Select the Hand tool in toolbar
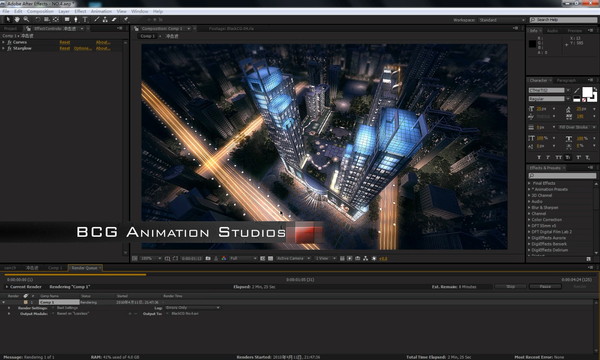 tap(17, 20)
